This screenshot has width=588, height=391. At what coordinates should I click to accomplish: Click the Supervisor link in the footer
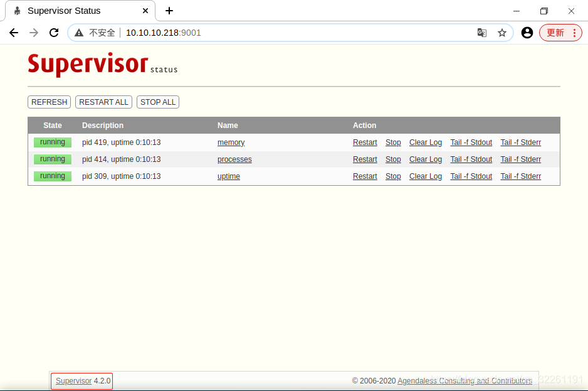[73, 381]
